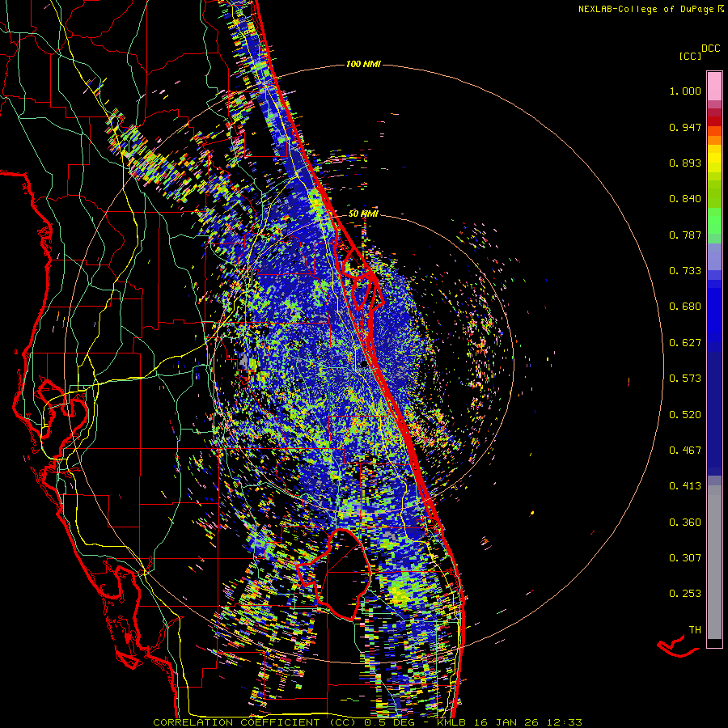This screenshot has width=728, height=728.
Task: Click the TH threshold label
Action: (x=695, y=630)
